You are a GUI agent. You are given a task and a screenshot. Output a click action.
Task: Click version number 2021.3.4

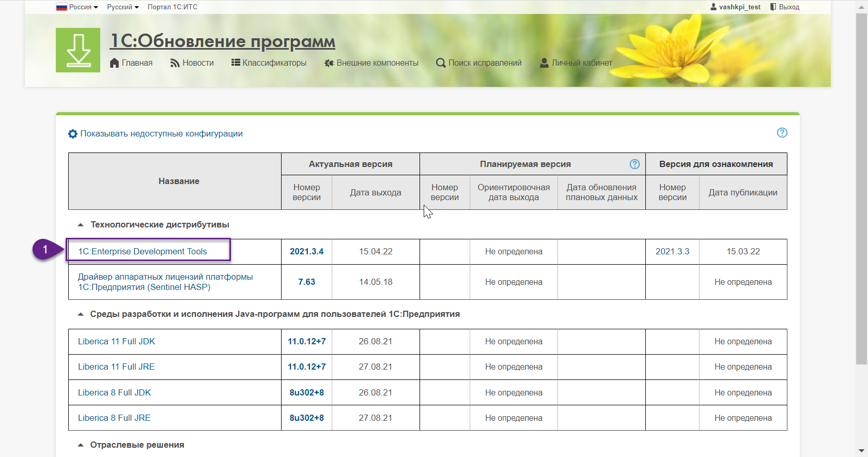click(306, 252)
